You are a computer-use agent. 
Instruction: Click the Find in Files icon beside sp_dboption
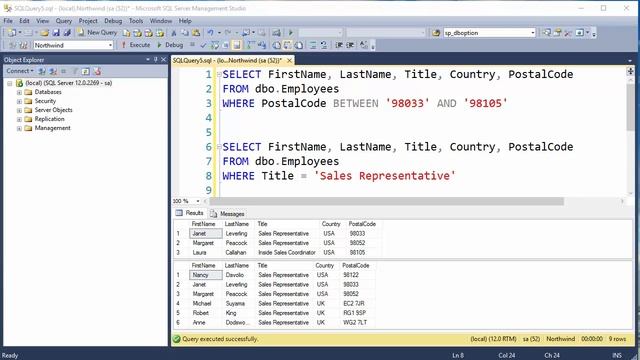point(436,33)
